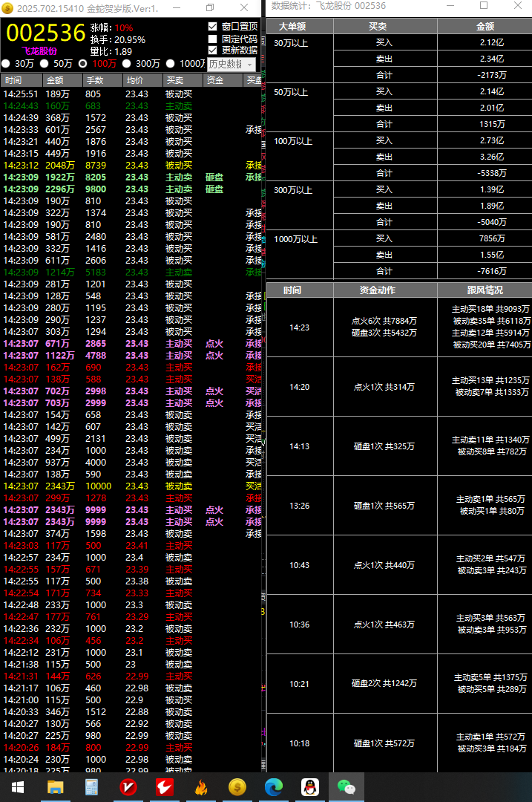Open the Windows Start menu
The height and width of the screenshot is (802, 532).
(x=17, y=786)
